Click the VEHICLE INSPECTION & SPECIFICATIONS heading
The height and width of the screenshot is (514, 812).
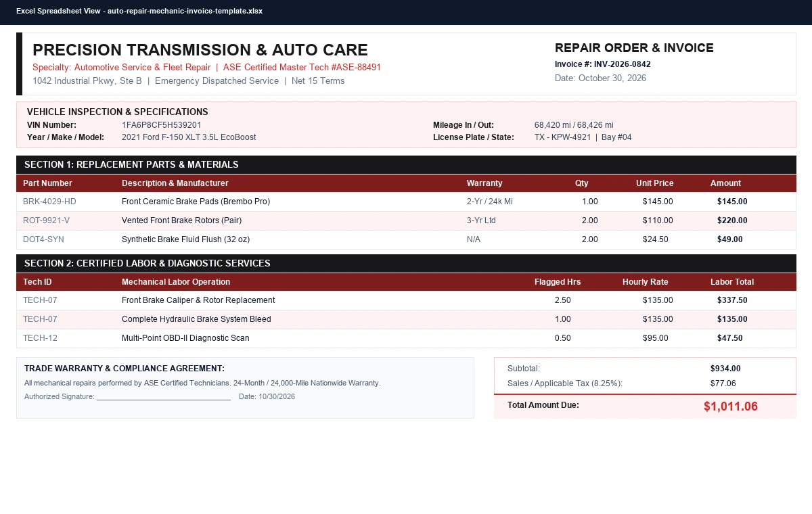[118, 112]
